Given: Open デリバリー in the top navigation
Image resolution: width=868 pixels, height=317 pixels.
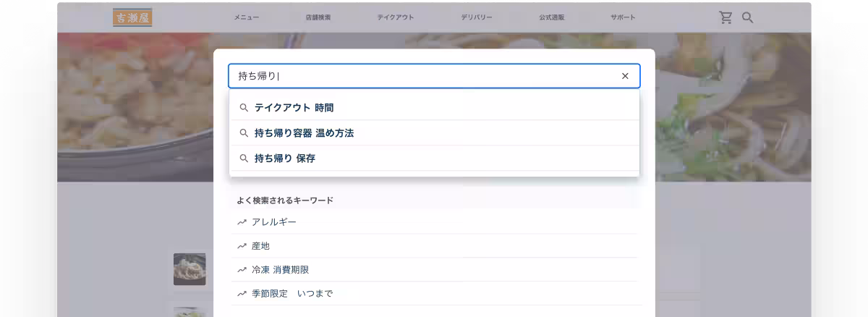Looking at the screenshot, I should [477, 17].
